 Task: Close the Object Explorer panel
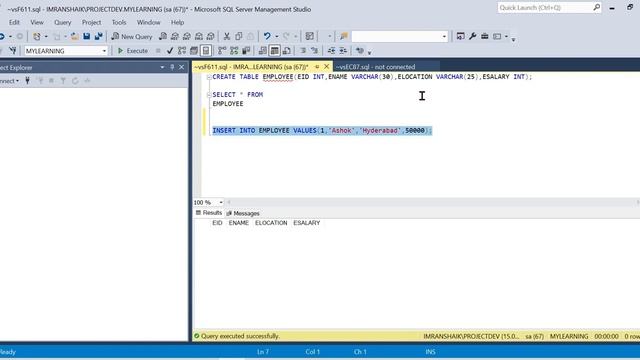182,67
